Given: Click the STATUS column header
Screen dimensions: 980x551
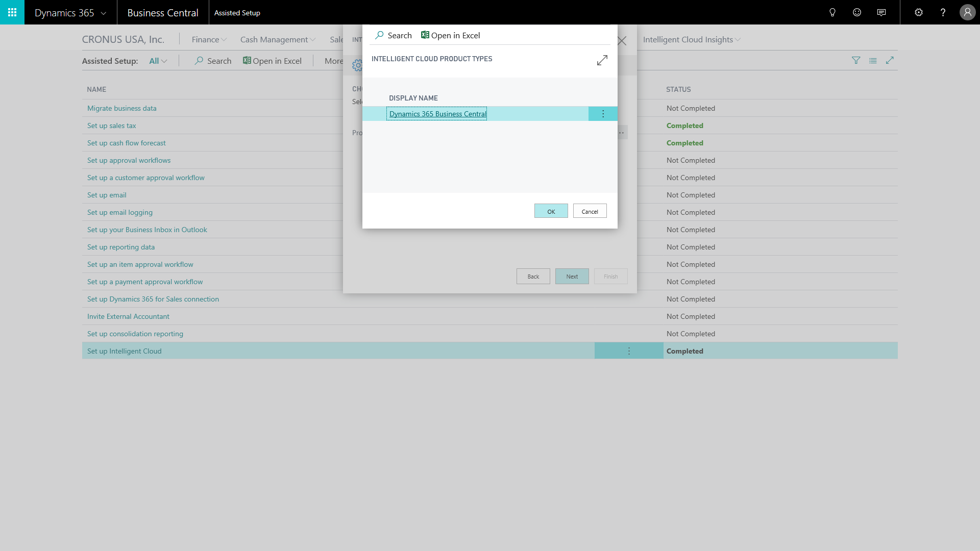Looking at the screenshot, I should click(678, 89).
